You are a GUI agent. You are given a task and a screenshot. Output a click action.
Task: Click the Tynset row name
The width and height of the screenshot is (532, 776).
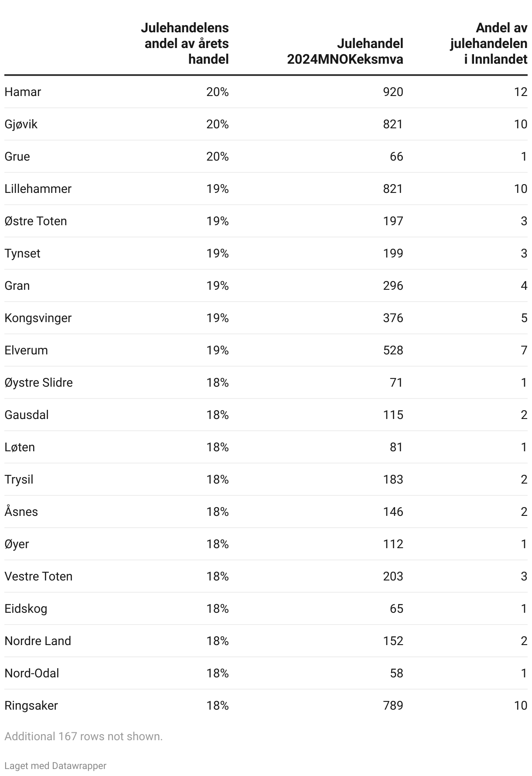click(x=22, y=254)
